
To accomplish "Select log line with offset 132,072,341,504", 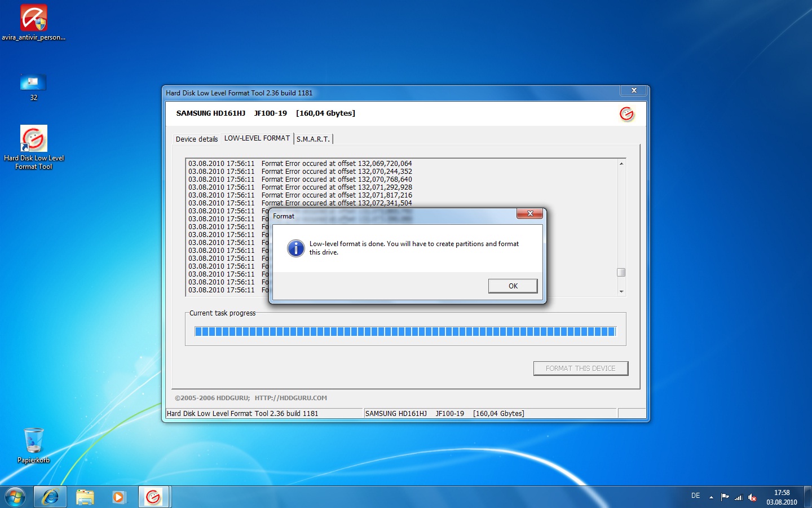I will pos(300,203).
